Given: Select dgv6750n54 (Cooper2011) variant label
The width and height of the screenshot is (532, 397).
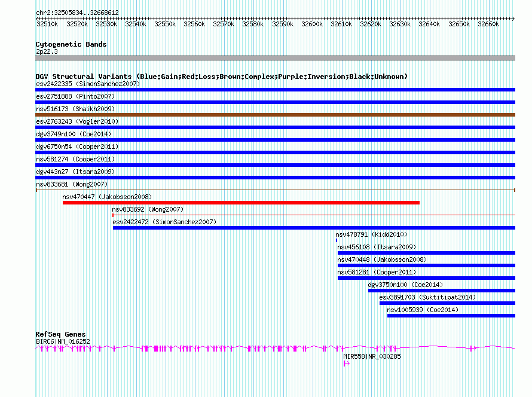Looking at the screenshot, I should click(77, 146).
